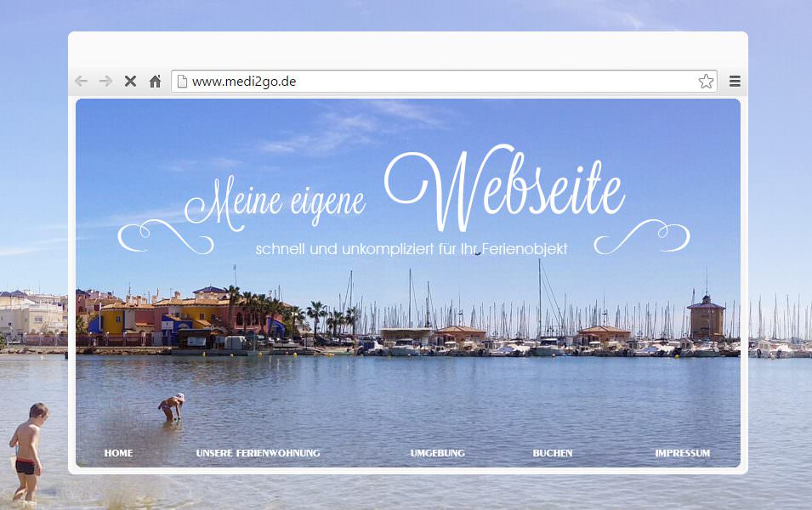Image resolution: width=812 pixels, height=510 pixels.
Task: Open the IMPRESSUM link
Action: [683, 453]
